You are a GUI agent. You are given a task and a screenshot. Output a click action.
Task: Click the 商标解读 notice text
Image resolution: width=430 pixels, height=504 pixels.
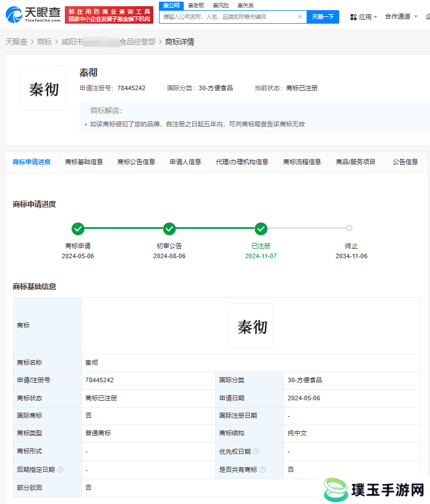click(x=197, y=124)
